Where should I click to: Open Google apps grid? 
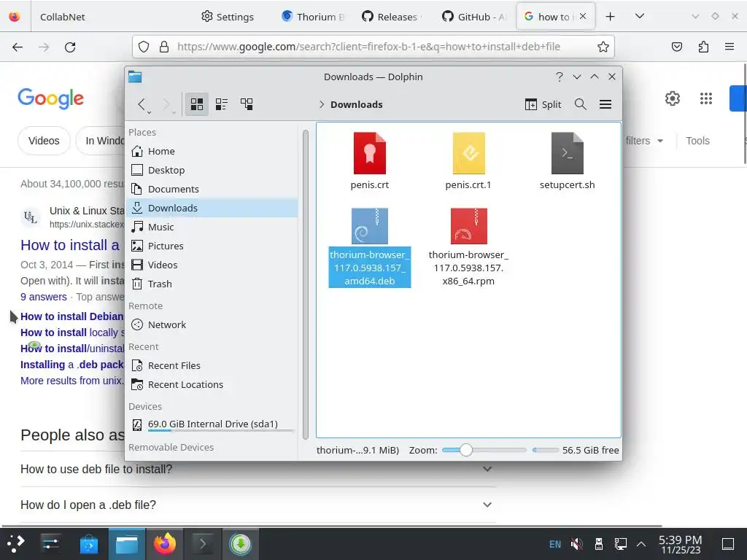[x=706, y=98]
